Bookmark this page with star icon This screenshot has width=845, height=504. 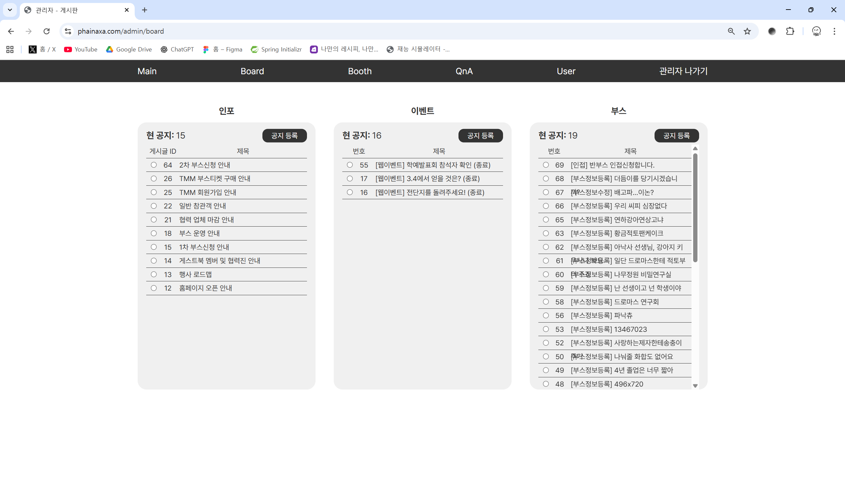(747, 31)
